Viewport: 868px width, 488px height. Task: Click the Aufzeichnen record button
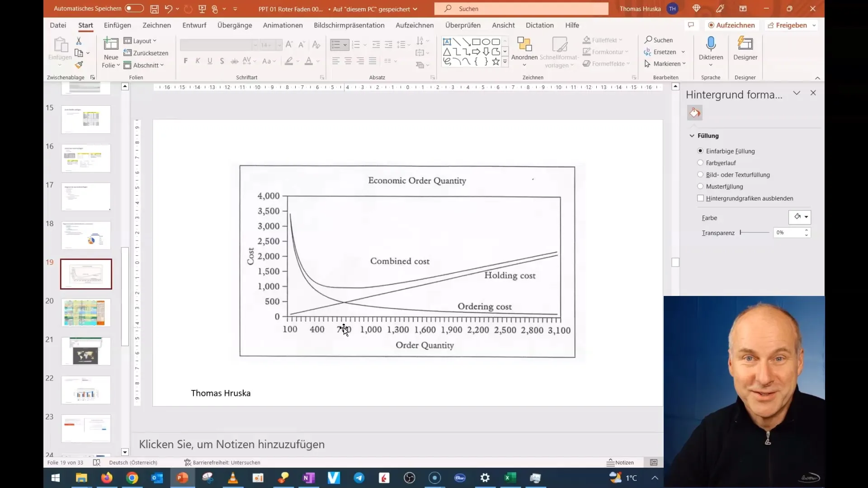(731, 25)
